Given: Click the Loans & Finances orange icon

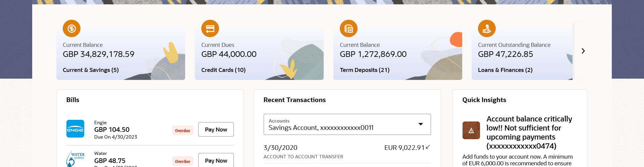Looking at the screenshot, I should click(487, 28).
